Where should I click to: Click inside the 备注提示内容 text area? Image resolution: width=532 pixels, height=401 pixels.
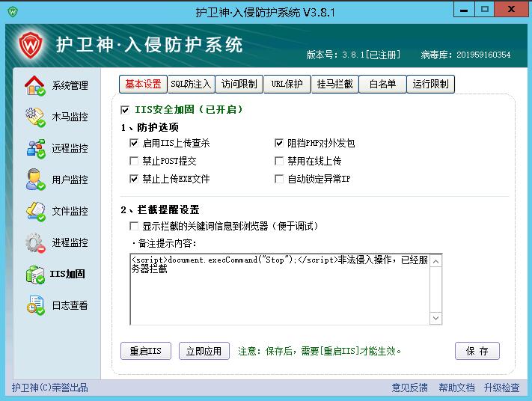[280, 290]
